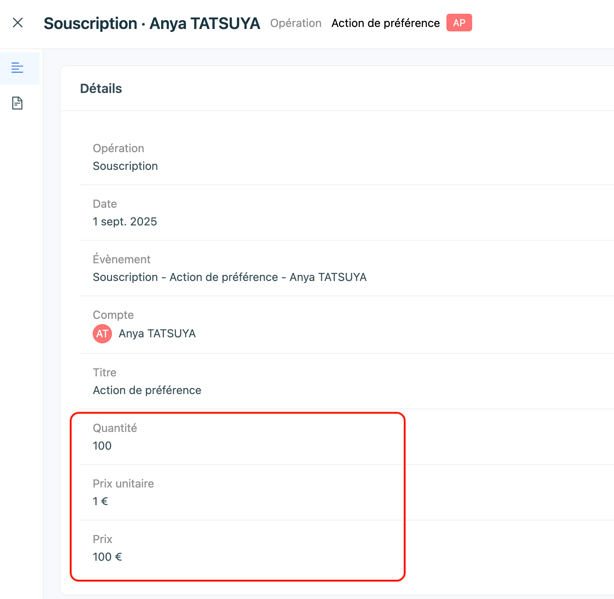Click the date value '1 sept. 2025'
Screen dimensions: 614x599
125,221
